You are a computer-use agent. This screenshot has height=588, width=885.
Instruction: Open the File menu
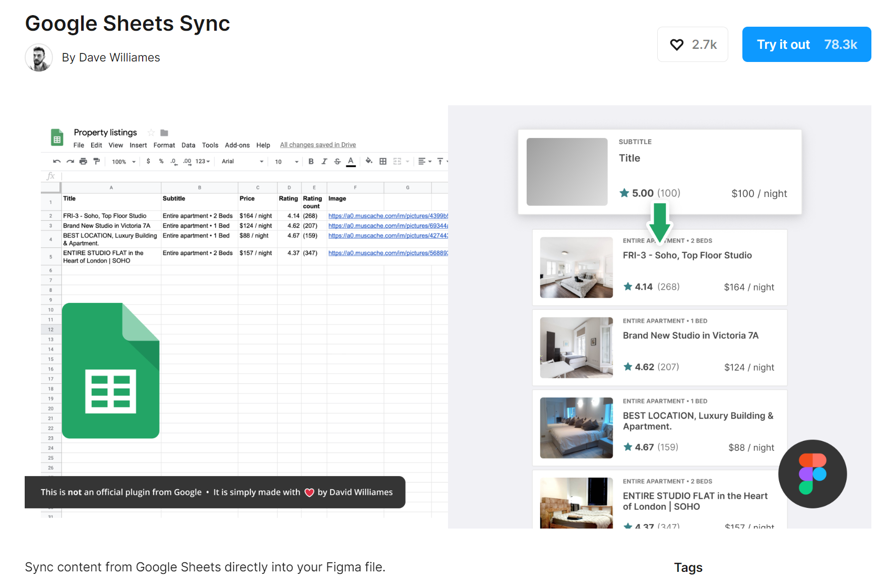(x=79, y=145)
